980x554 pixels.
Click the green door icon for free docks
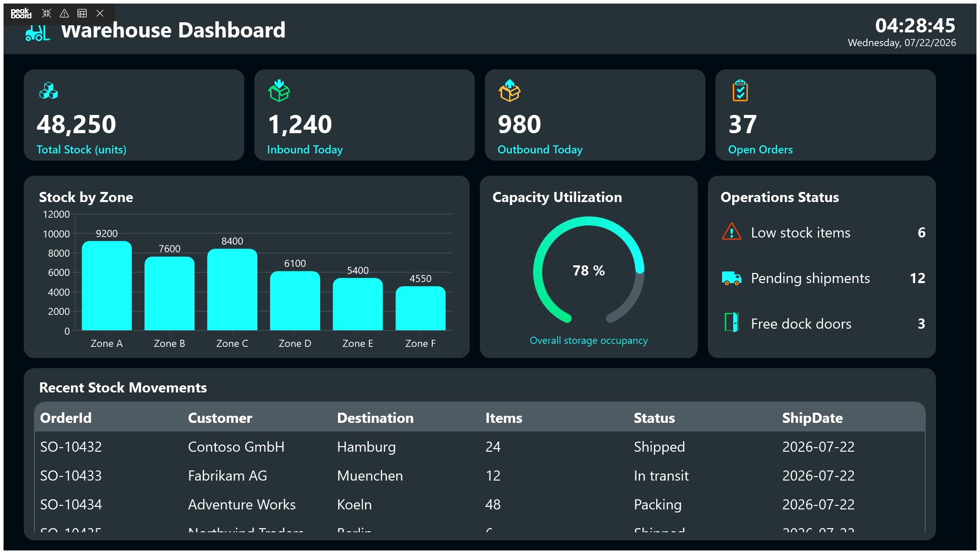[x=732, y=323]
